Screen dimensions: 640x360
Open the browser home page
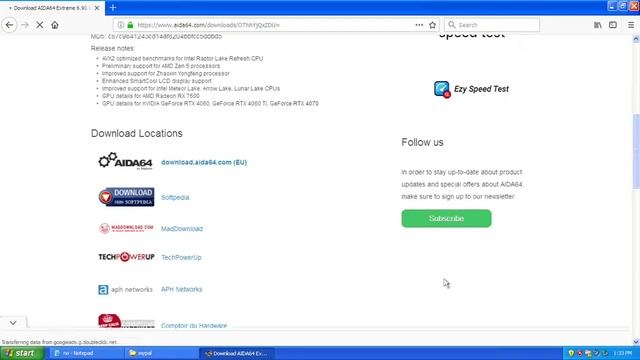[55, 25]
